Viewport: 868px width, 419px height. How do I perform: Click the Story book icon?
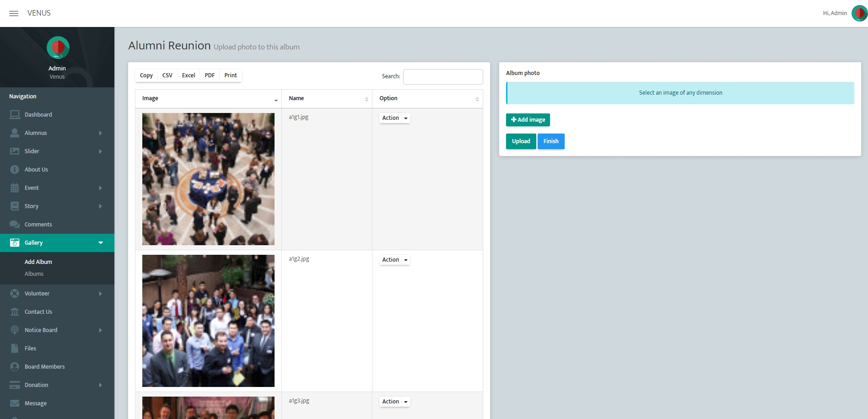tap(15, 206)
